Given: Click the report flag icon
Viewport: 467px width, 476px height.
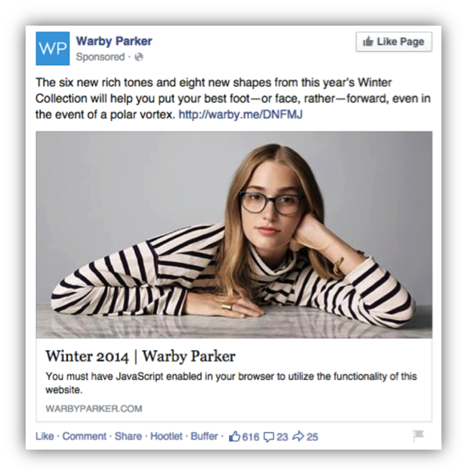Looking at the screenshot, I should click(418, 435).
